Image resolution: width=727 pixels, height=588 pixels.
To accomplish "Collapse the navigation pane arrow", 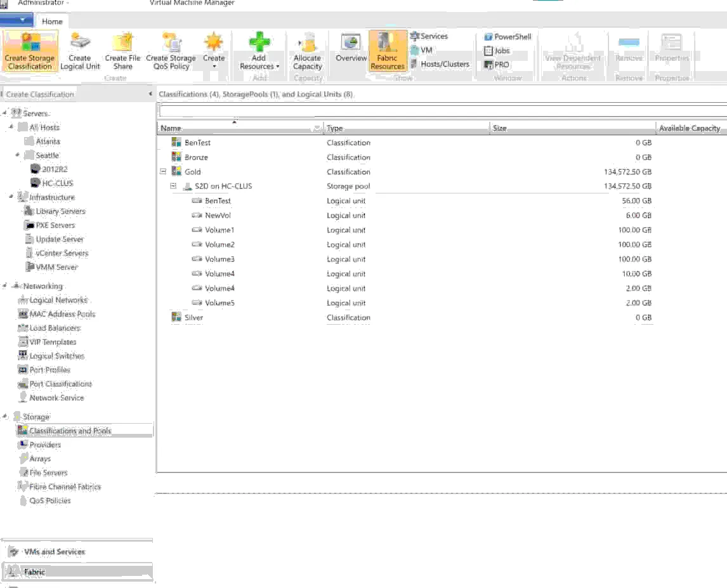I will pos(150,94).
